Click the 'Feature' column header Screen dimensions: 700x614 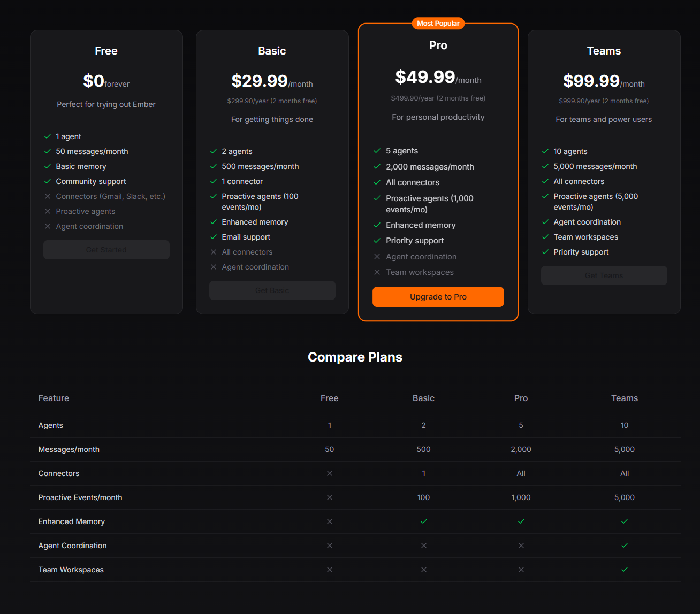pyautogui.click(x=54, y=398)
